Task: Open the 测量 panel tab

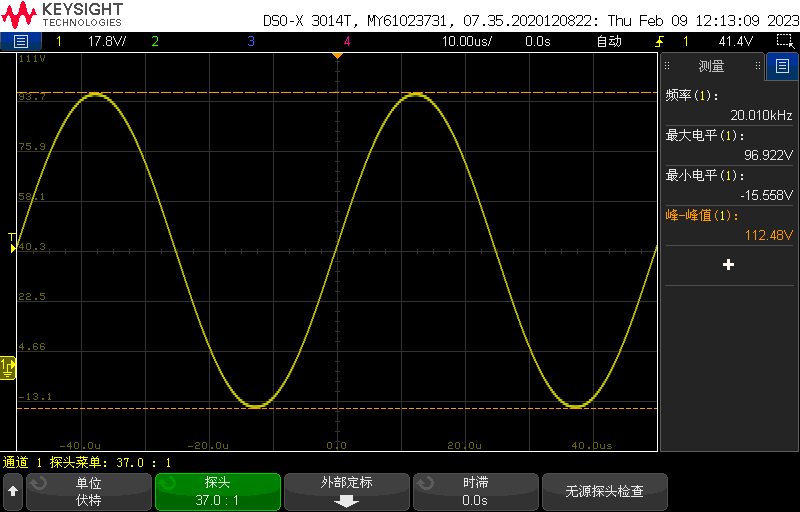Action: (x=711, y=67)
